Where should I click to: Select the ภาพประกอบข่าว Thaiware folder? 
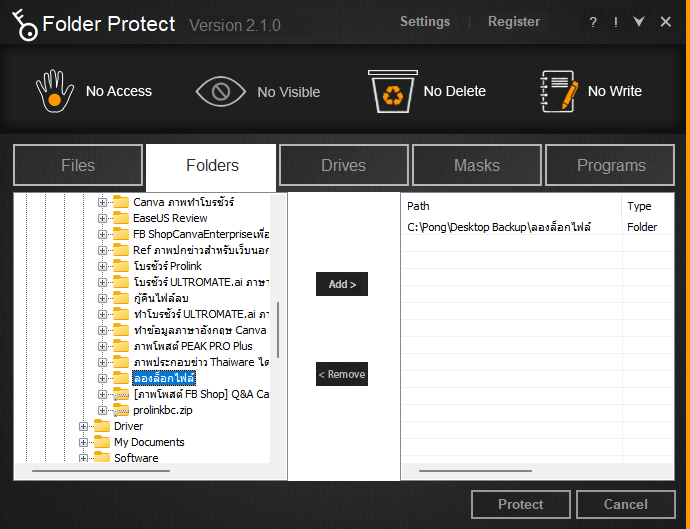coord(201,362)
